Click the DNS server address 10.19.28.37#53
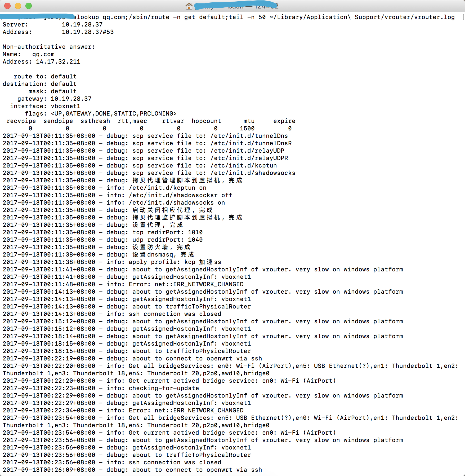Image resolution: width=465 pixels, height=476 pixels. tap(88, 32)
